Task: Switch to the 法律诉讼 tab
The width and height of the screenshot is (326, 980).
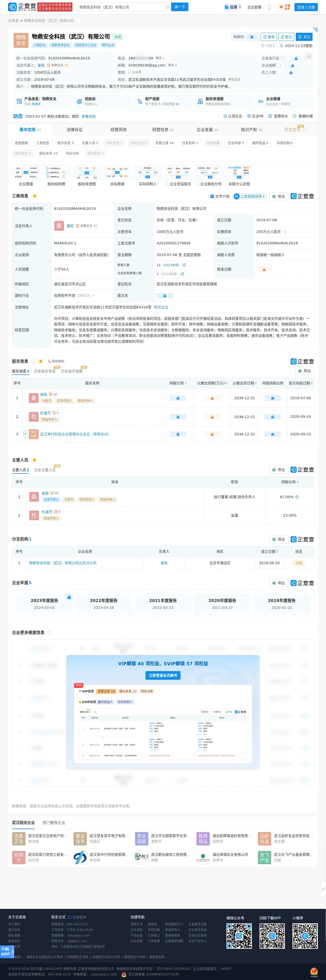Action: click(x=75, y=130)
